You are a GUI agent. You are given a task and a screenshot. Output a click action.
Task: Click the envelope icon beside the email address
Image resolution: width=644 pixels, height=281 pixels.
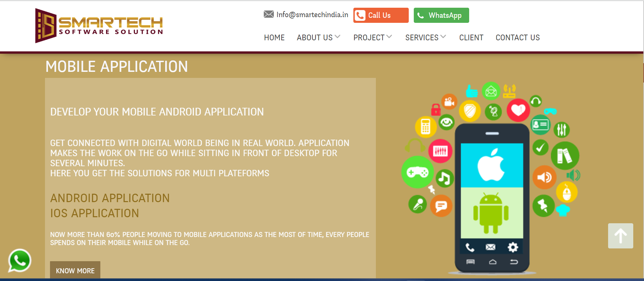(268, 14)
